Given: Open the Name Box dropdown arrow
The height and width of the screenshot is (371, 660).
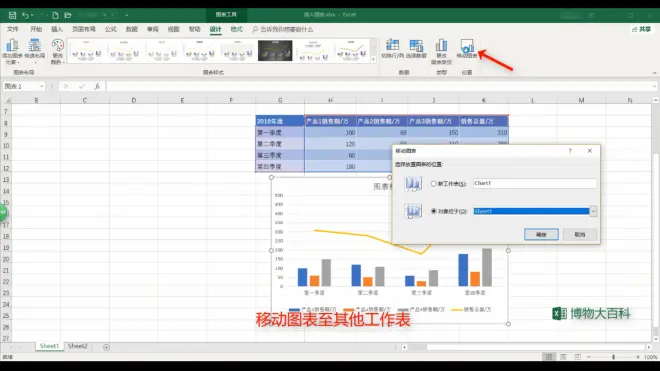Looking at the screenshot, I should 42,86.
